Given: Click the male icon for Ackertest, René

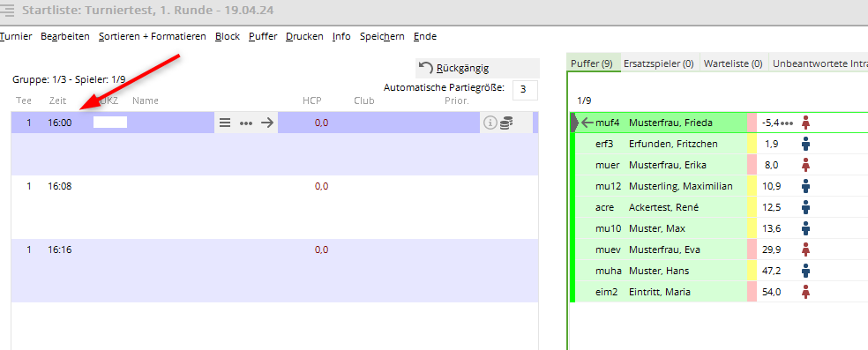Looking at the screenshot, I should coord(806,207).
